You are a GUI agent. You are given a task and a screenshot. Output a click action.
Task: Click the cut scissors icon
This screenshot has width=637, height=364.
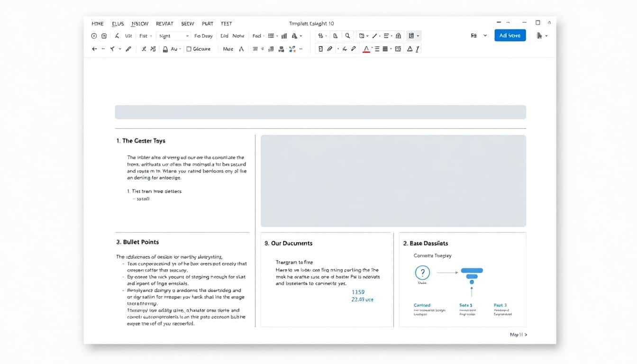[144, 49]
